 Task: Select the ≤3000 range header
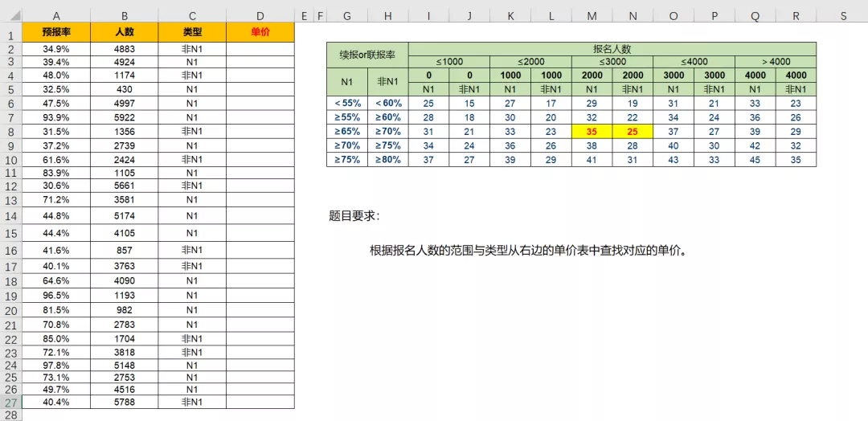tap(612, 61)
